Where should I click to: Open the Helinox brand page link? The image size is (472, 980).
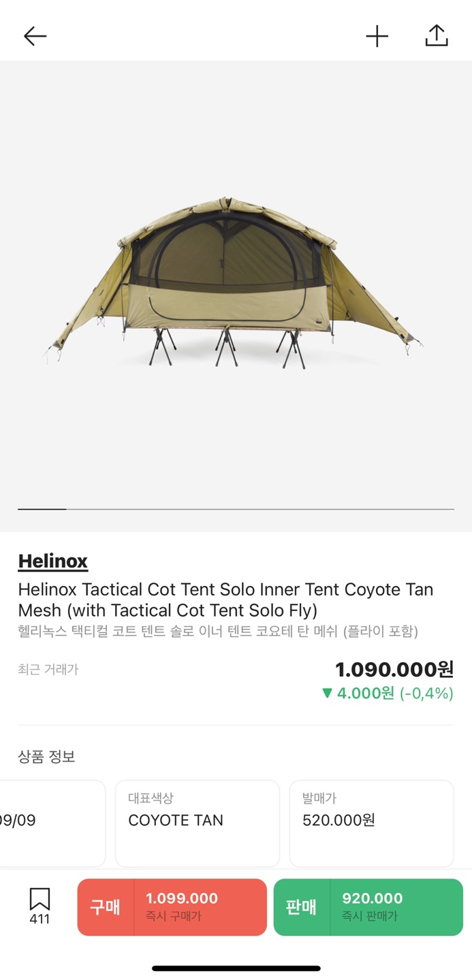coord(54,561)
